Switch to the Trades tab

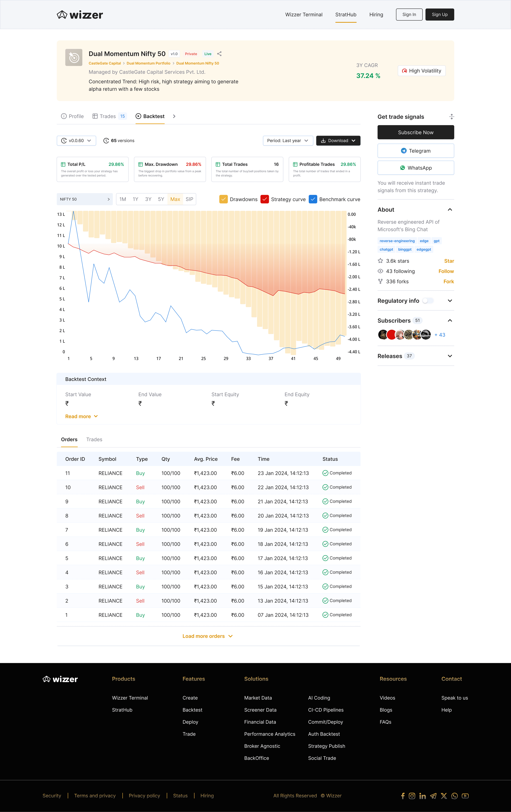94,439
